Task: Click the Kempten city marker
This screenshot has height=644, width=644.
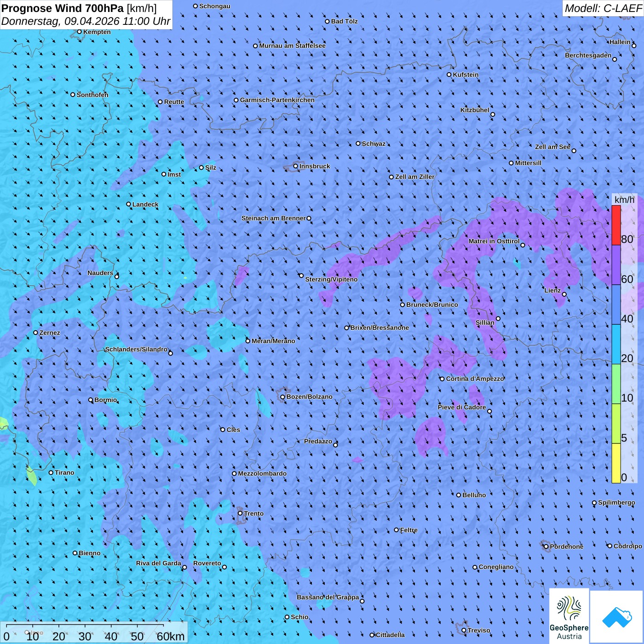Action: click(x=80, y=32)
